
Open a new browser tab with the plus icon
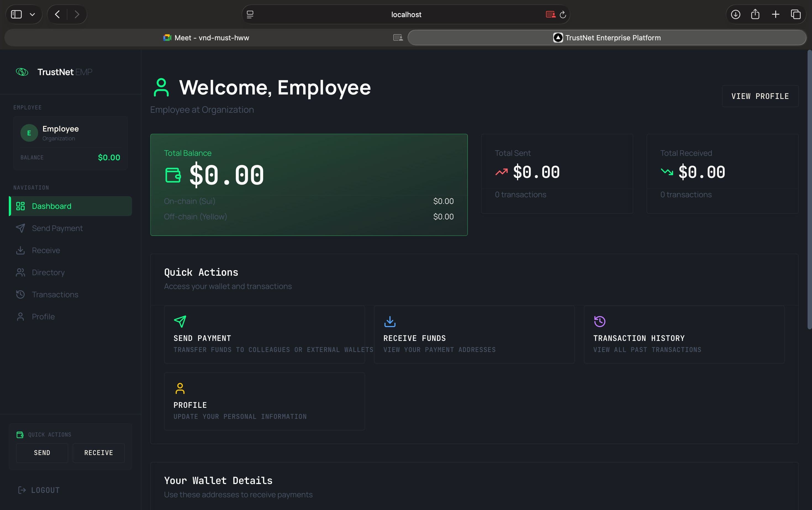coord(776,14)
